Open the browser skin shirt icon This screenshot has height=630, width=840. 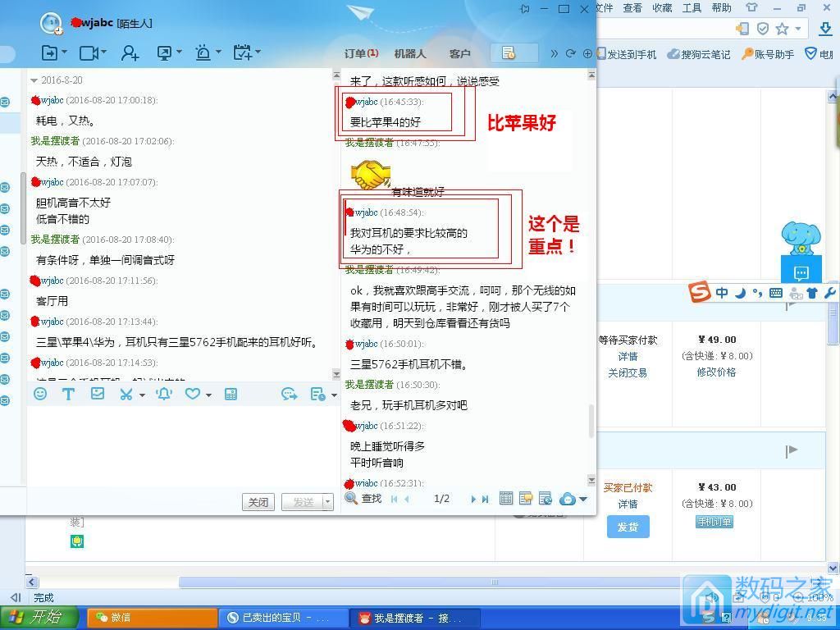tap(751, 8)
